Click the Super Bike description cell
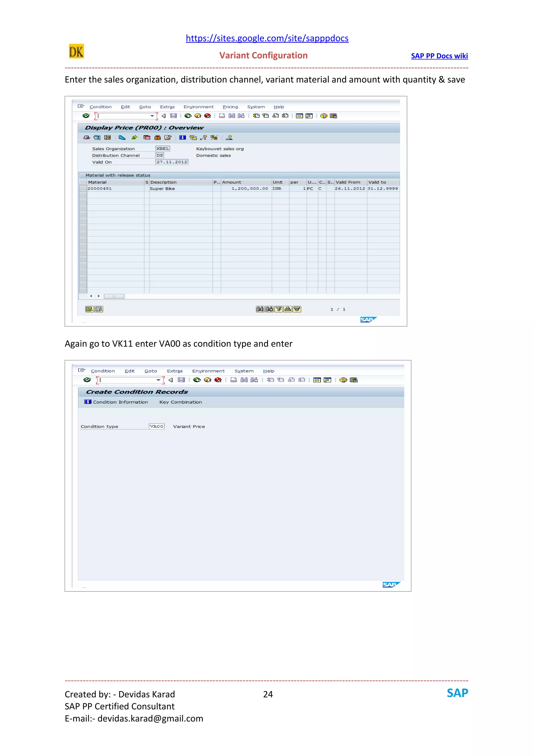 181,189
